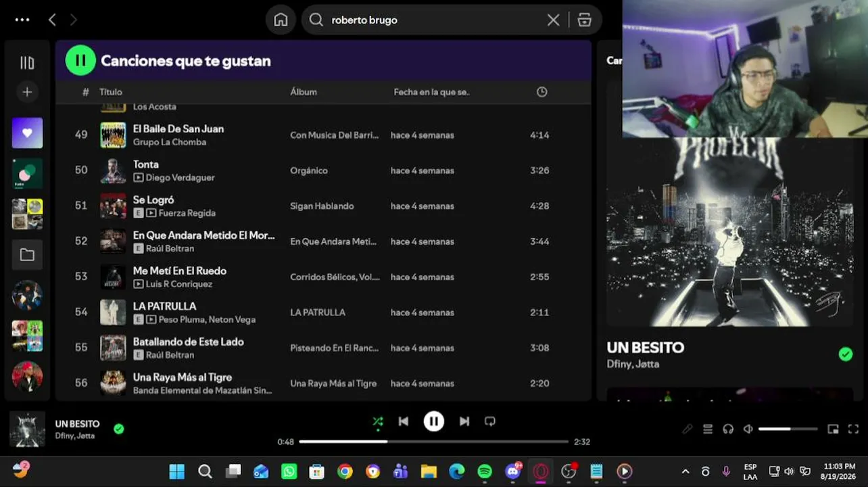This screenshot has width=868, height=487.
Task: Select the song Batallando de Este Lado
Action: [x=189, y=342]
